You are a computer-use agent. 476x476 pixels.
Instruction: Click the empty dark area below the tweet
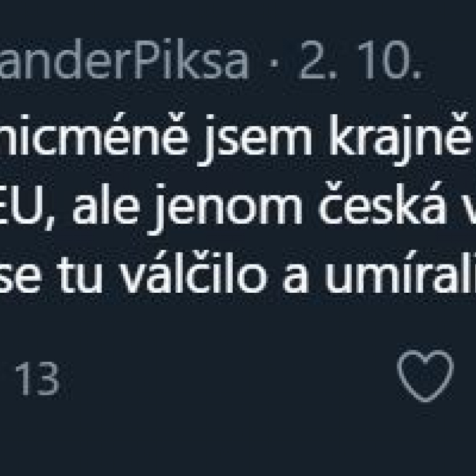pyautogui.click(x=238, y=440)
